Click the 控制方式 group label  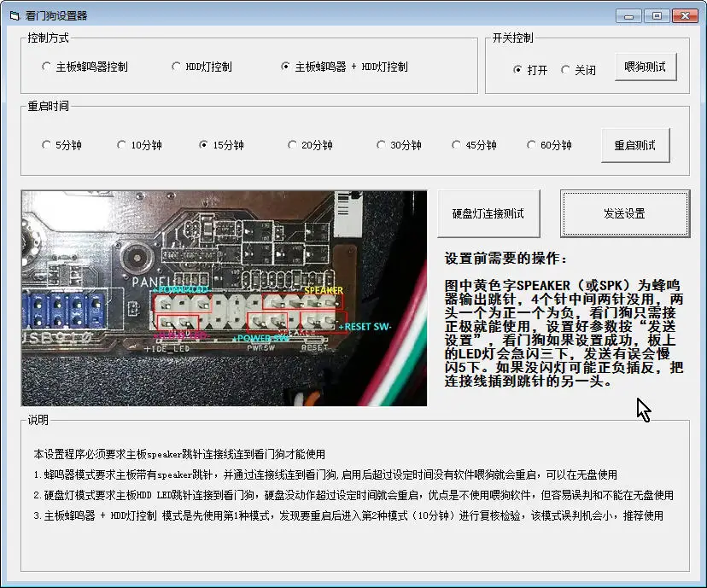click(49, 38)
